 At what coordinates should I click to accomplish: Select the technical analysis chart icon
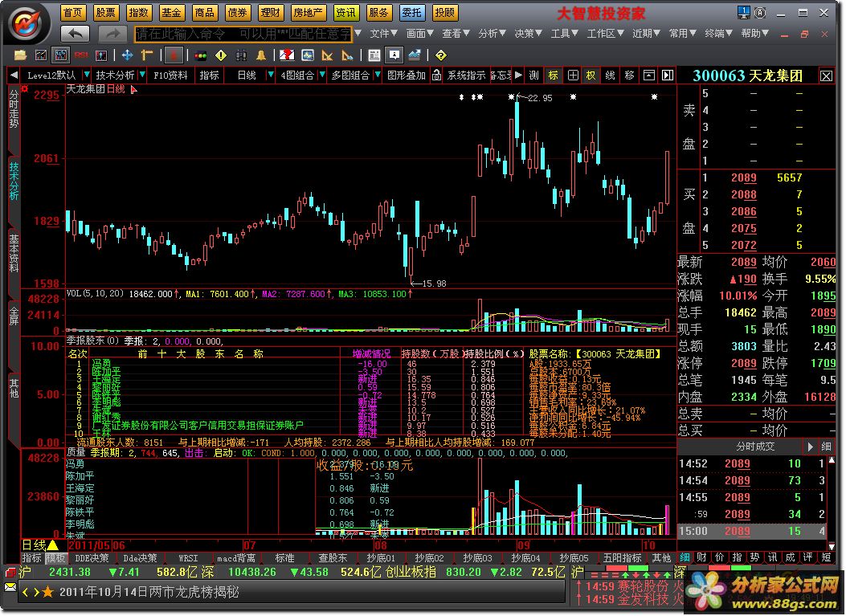(x=60, y=55)
